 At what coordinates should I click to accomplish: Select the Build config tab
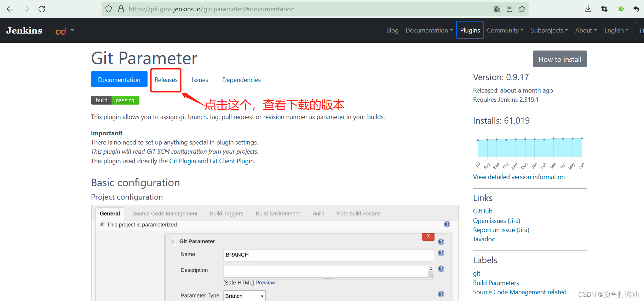click(318, 214)
